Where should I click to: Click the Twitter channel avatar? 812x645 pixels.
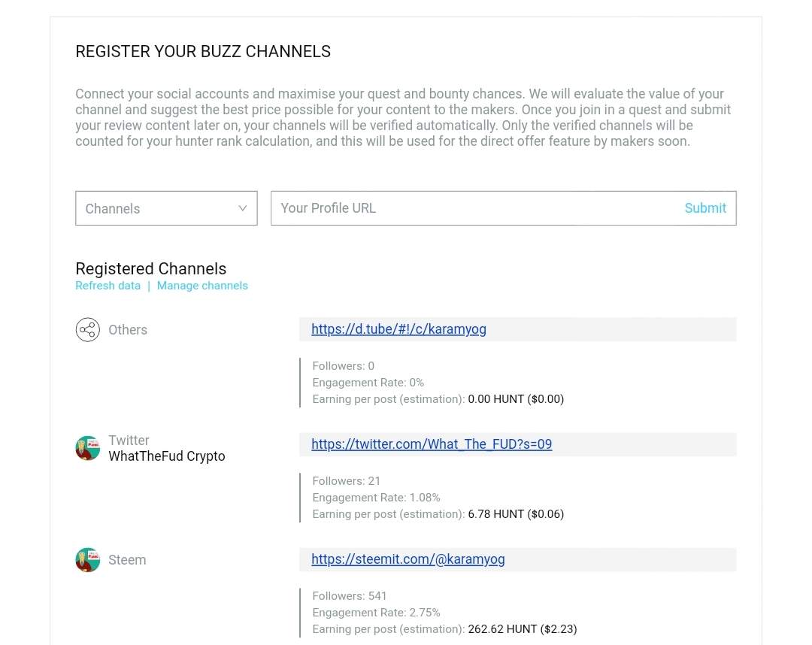pyautogui.click(x=87, y=448)
